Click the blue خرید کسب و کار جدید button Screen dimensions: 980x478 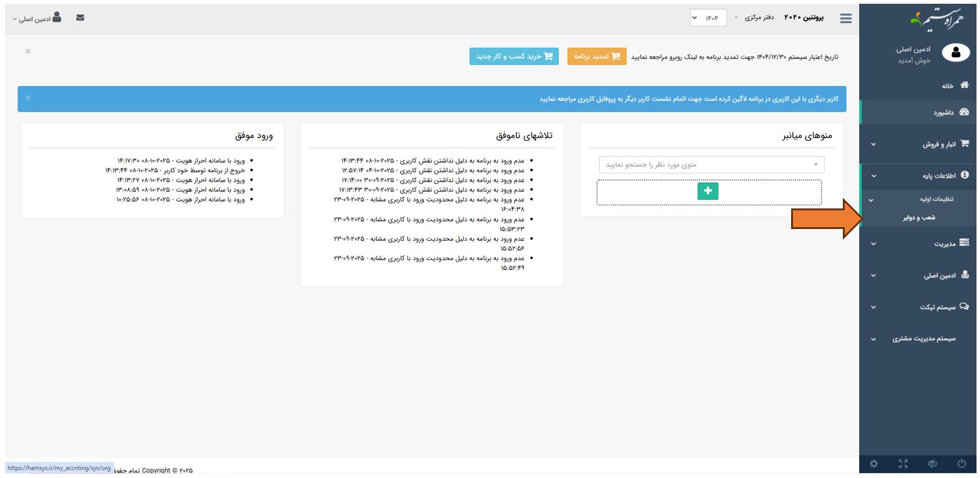coord(514,57)
